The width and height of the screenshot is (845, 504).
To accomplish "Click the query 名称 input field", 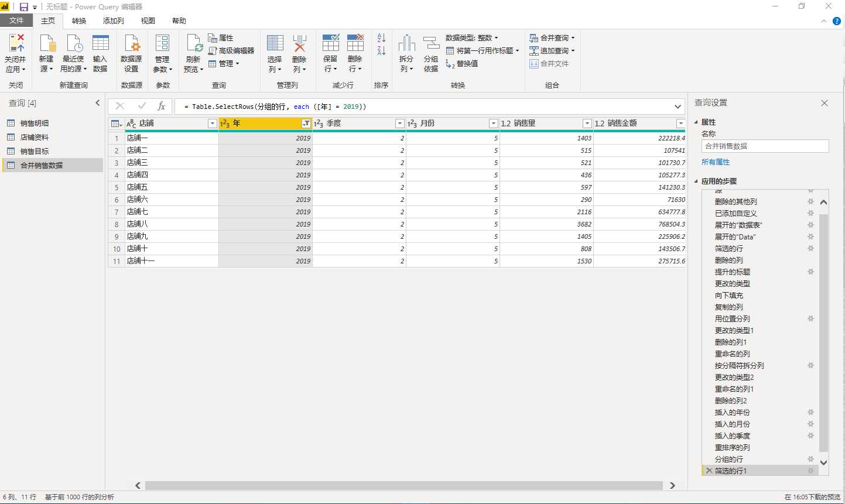I will coord(765,146).
